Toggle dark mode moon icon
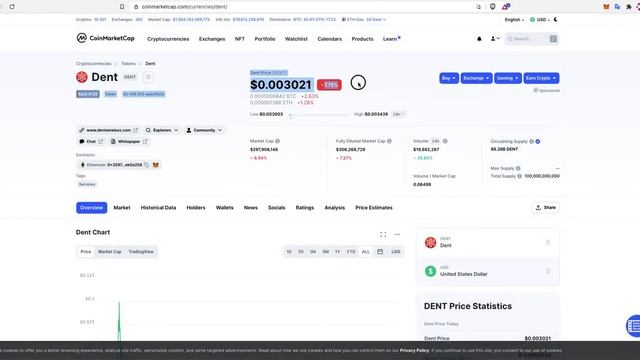This screenshot has width=640, height=360. (x=556, y=20)
